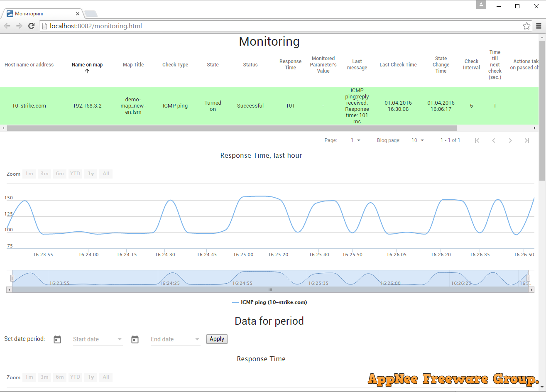Sort by Monitored Parameter's Value column
Screen dimensions: 546x392
323,65
